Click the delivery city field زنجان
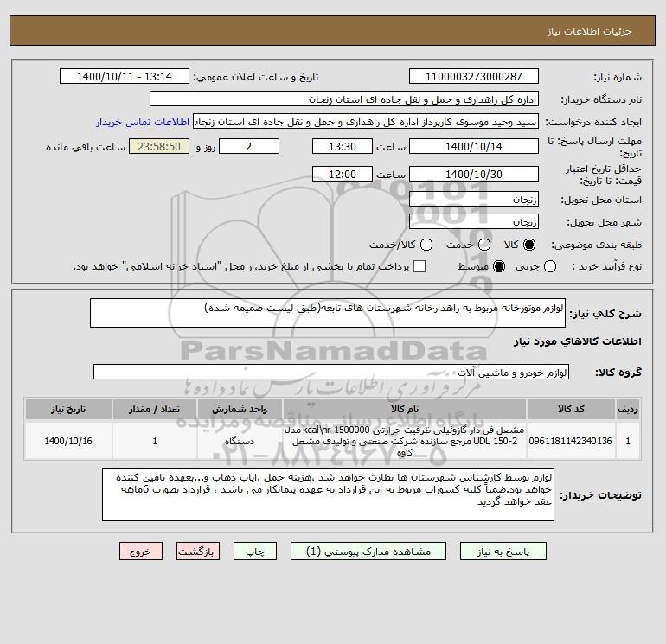The width and height of the screenshot is (666, 644). (x=474, y=221)
